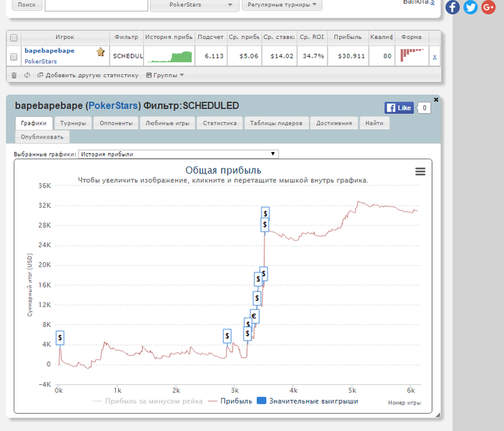Click the Поиск search button
This screenshot has height=431, width=504.
coord(27,5)
